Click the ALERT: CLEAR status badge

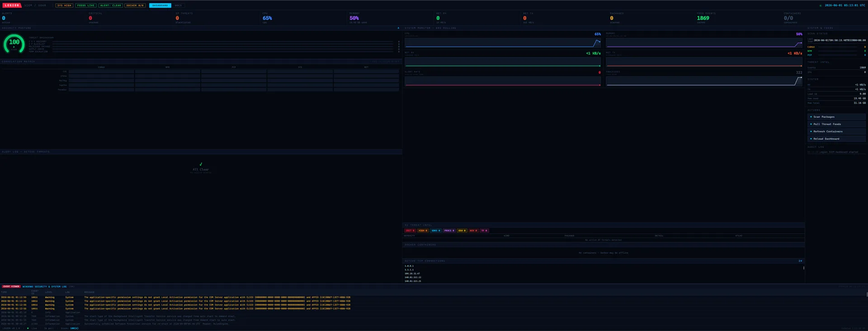(111, 5)
